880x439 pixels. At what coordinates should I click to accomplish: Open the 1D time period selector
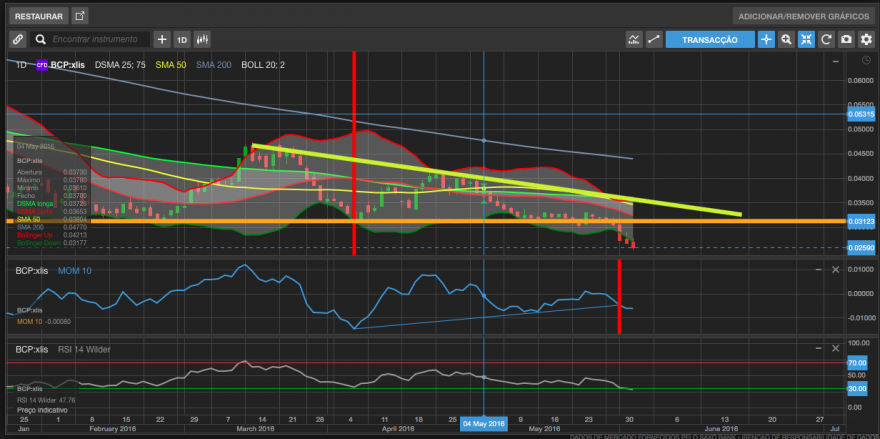pyautogui.click(x=182, y=39)
